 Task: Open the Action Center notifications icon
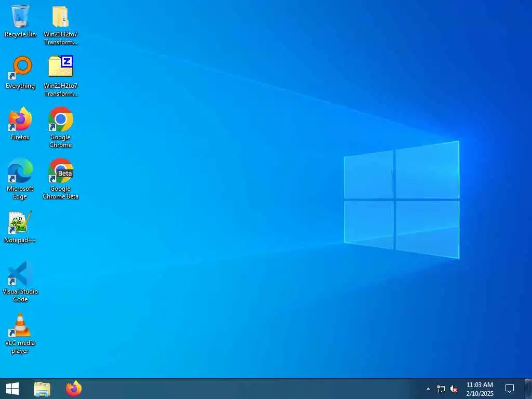coord(510,389)
